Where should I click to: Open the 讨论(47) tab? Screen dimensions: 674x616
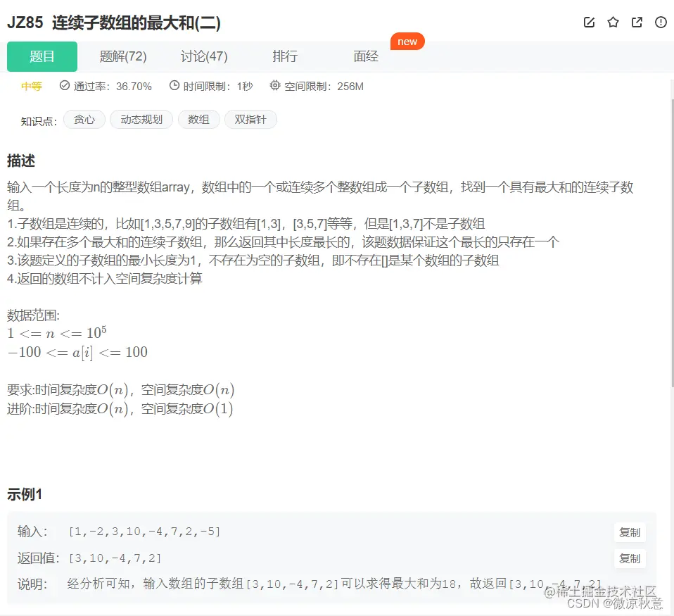click(x=203, y=56)
